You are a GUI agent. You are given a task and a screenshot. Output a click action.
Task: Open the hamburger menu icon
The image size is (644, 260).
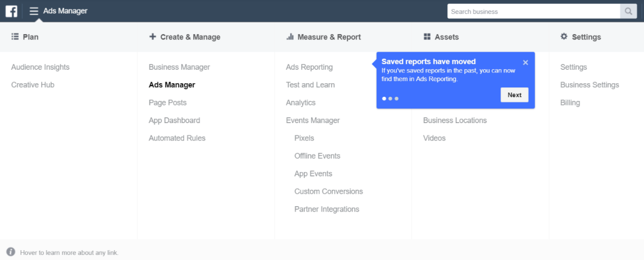34,11
